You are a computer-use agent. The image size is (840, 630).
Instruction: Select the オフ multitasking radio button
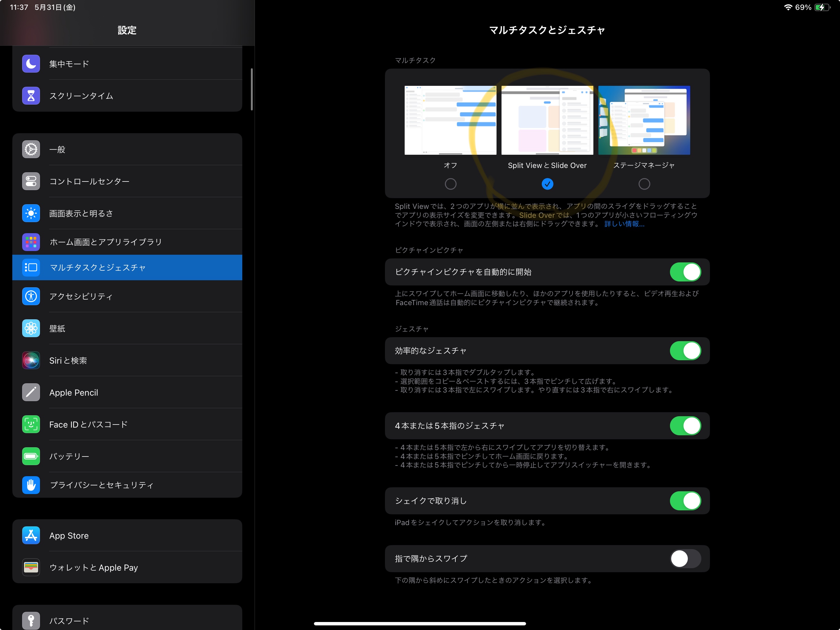(x=450, y=184)
